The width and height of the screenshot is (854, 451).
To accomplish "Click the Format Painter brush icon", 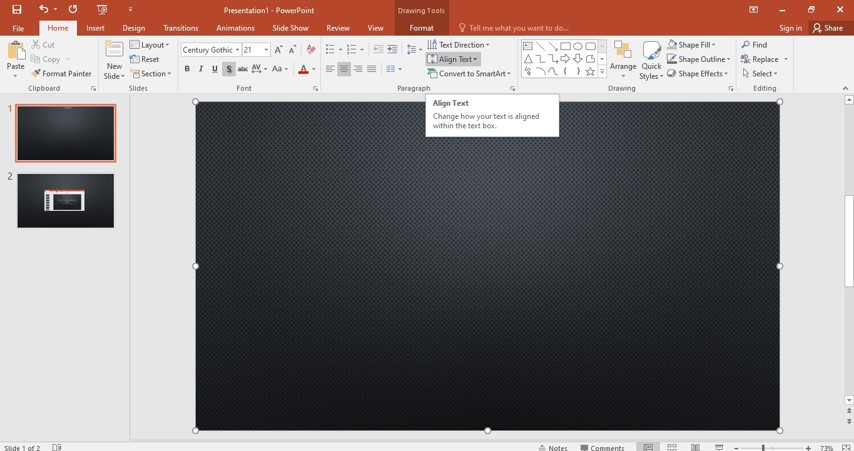I will [x=36, y=74].
